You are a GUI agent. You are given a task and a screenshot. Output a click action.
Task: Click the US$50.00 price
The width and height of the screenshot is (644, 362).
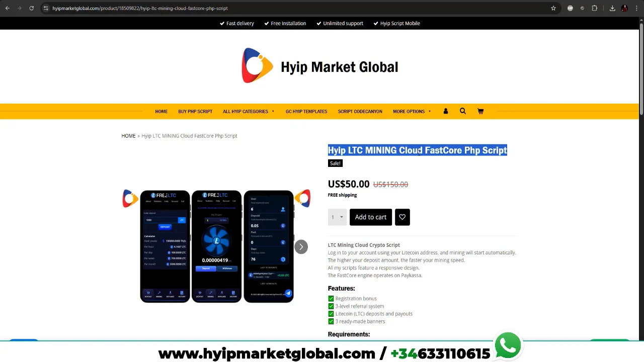[349, 184]
